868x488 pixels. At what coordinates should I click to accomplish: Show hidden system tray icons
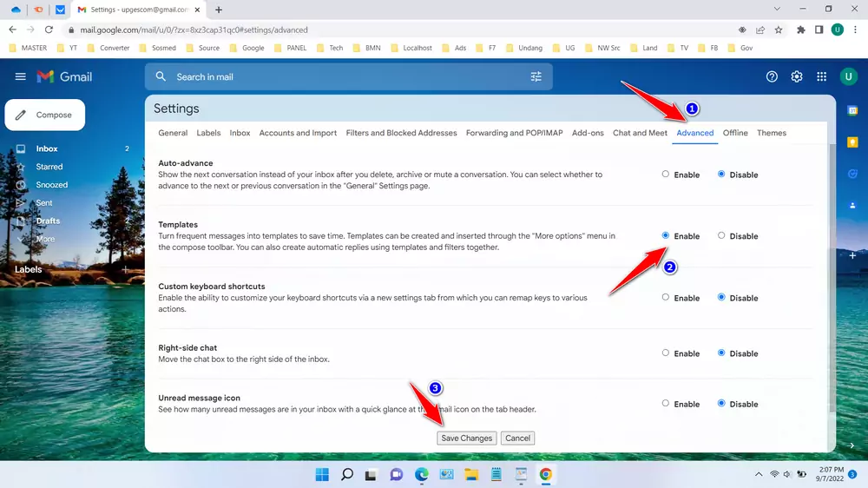tap(759, 474)
